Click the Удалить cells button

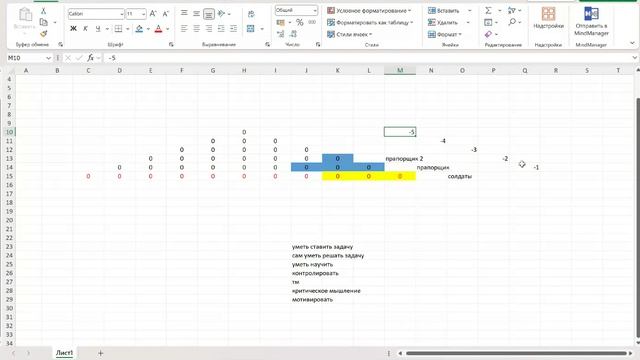coord(443,22)
